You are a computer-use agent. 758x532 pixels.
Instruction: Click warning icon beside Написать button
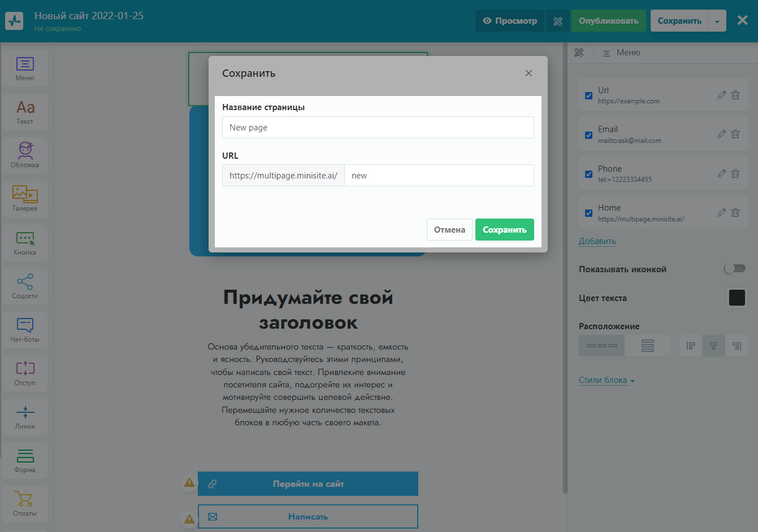point(189,519)
